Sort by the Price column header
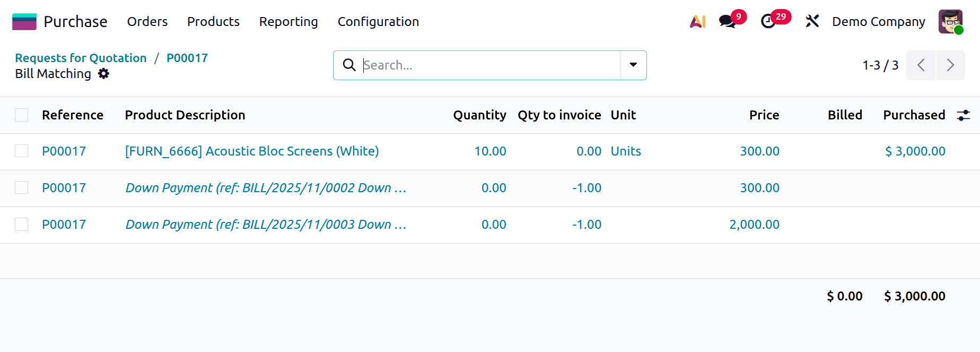 coord(764,115)
